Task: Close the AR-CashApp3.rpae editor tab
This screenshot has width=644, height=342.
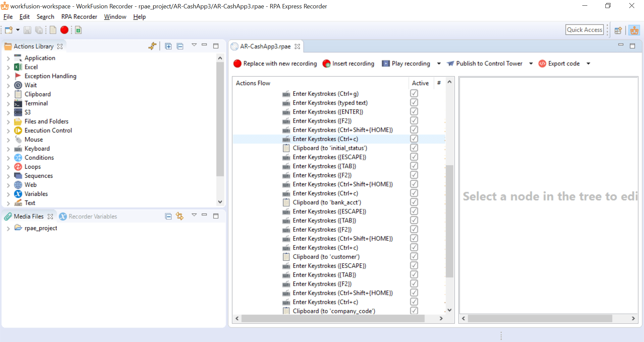Action: pyautogui.click(x=297, y=46)
